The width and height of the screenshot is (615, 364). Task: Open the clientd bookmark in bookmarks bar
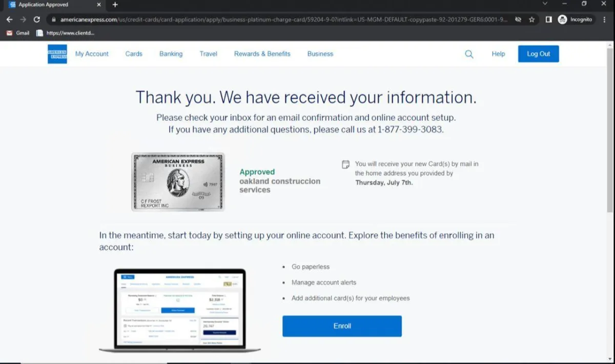pos(66,33)
